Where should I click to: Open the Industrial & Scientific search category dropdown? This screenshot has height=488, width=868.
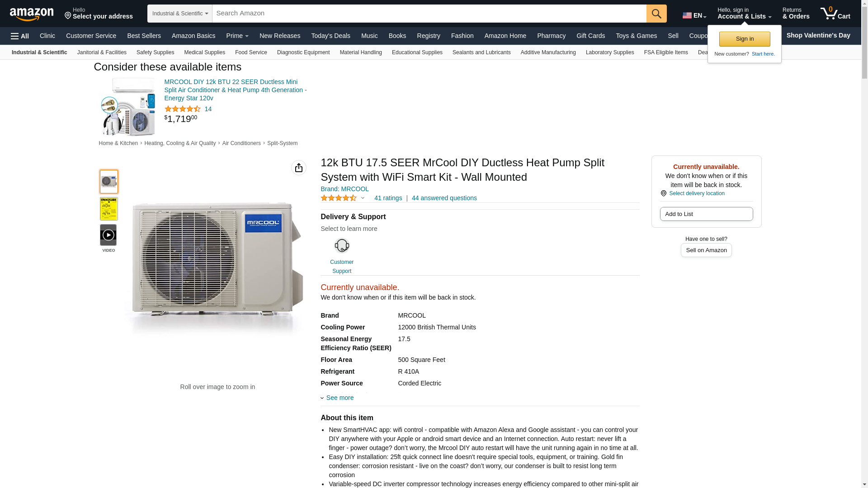[x=180, y=14]
